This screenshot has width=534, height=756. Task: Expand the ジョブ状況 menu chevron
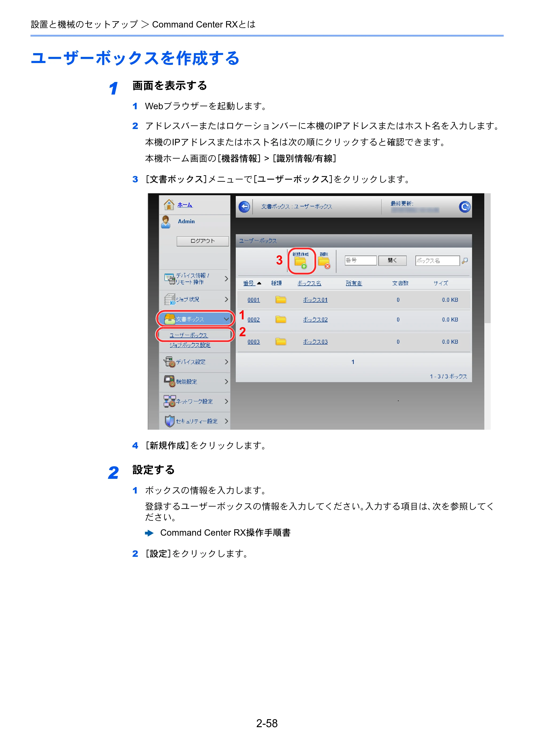coord(226,299)
